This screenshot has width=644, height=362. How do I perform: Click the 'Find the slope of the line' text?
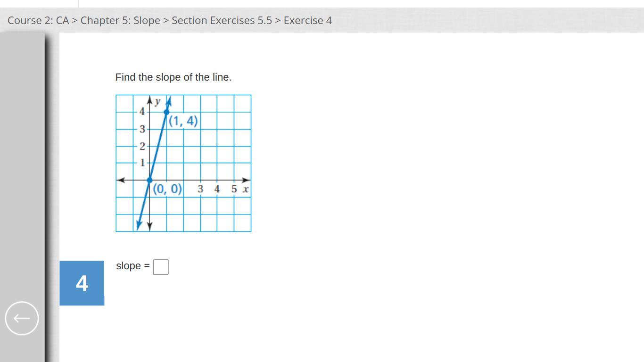click(173, 77)
